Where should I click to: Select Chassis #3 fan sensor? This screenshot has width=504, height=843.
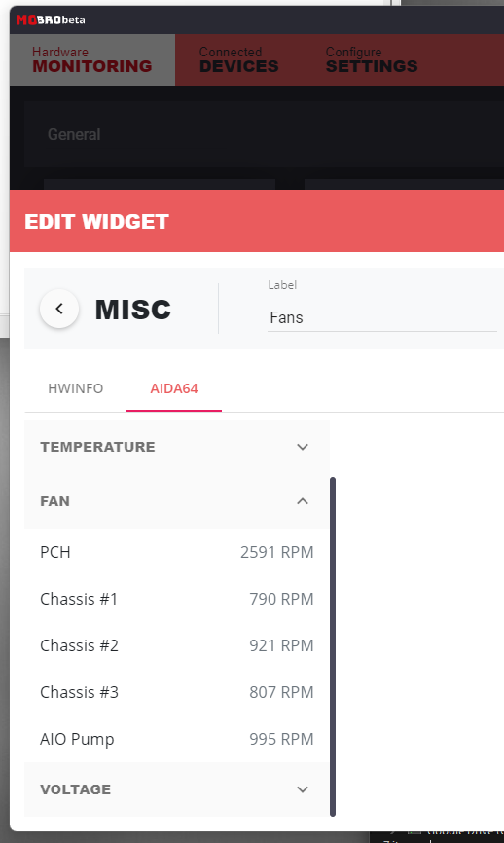pos(177,692)
